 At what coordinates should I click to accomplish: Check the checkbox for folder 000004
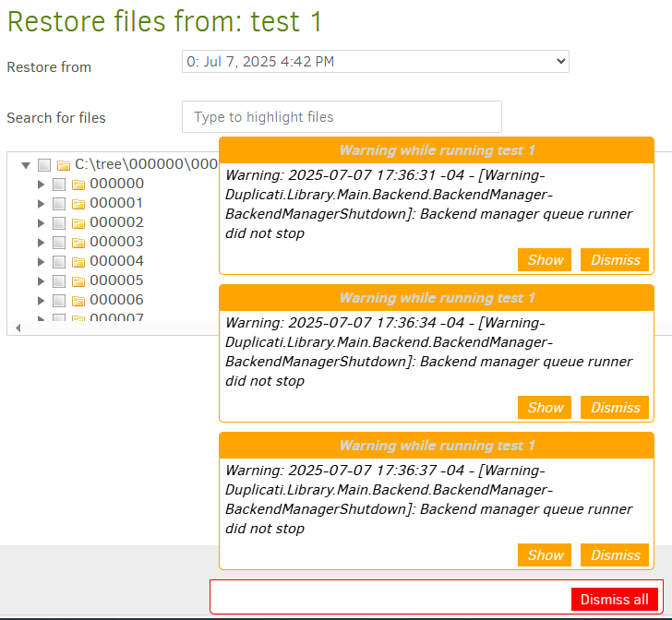(59, 262)
